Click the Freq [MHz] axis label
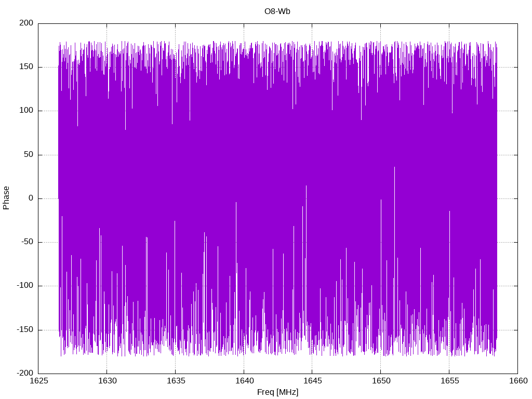This screenshot has height=399, width=532. pyautogui.click(x=277, y=392)
